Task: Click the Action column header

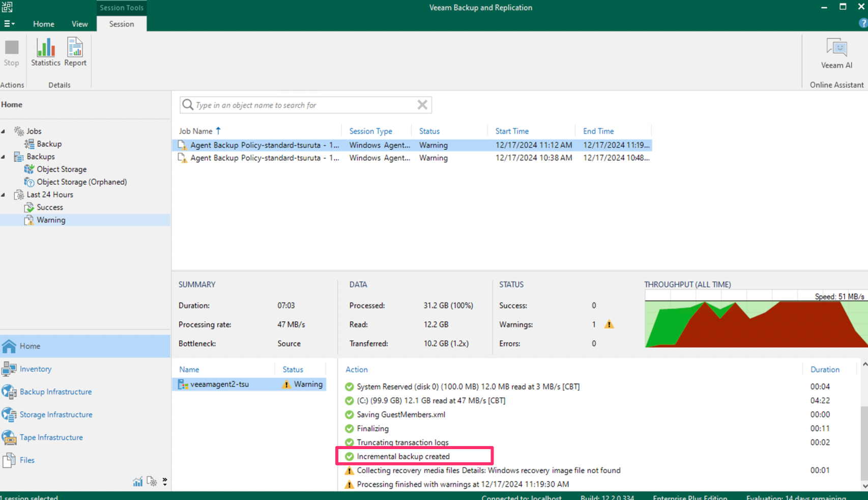Action: pyautogui.click(x=357, y=370)
